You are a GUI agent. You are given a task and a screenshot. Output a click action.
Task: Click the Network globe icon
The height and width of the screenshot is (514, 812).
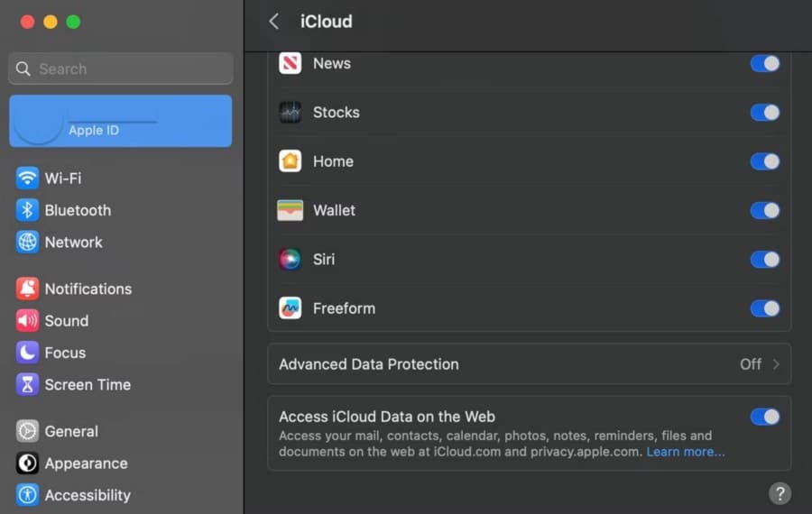pos(27,243)
